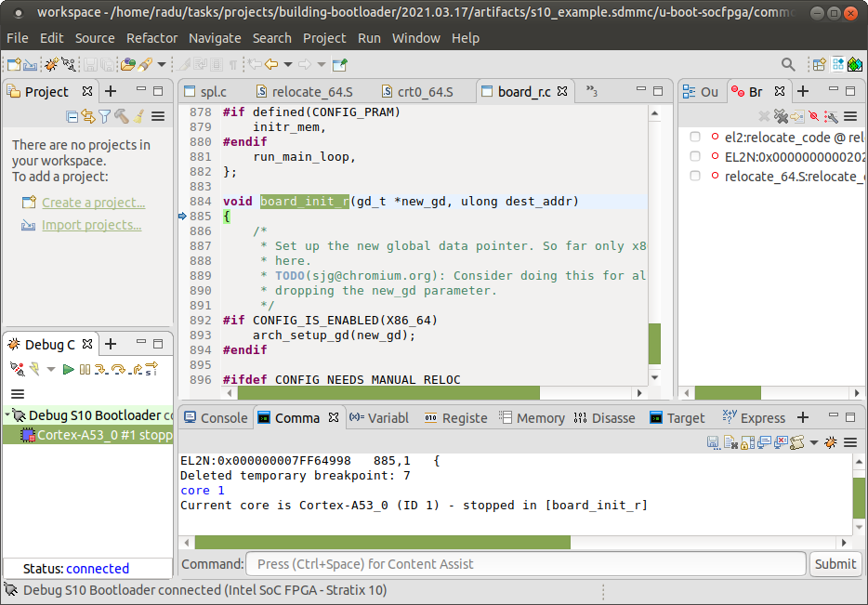868x605 pixels.
Task: Collapse the Debug S10 Bootloader connection node
Action: (7, 415)
